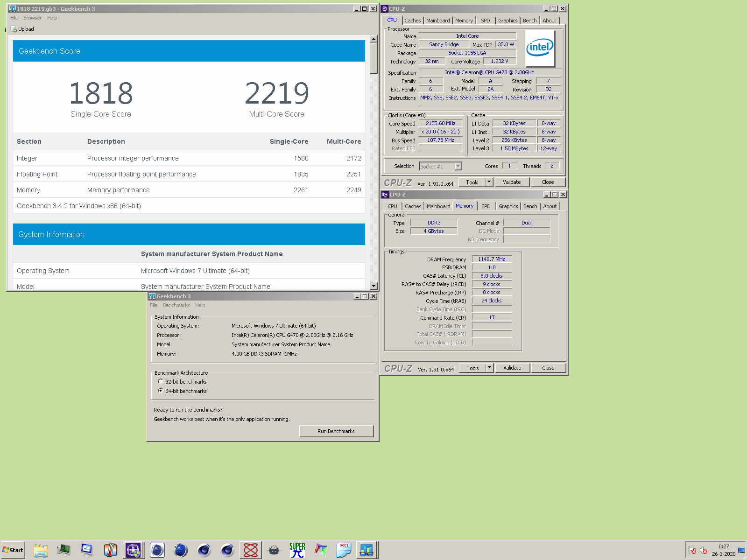Open File menu in Geekbench 3 dialog
The height and width of the screenshot is (560, 747).
pos(154,305)
